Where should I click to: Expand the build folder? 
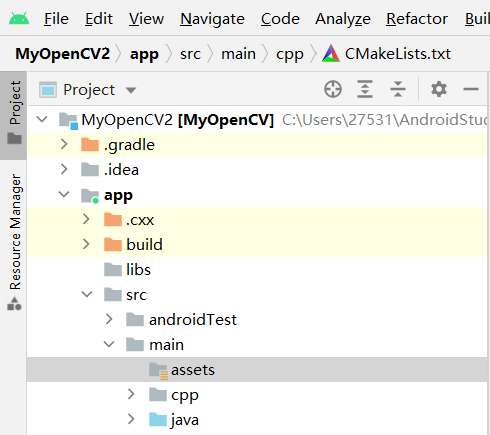click(86, 244)
